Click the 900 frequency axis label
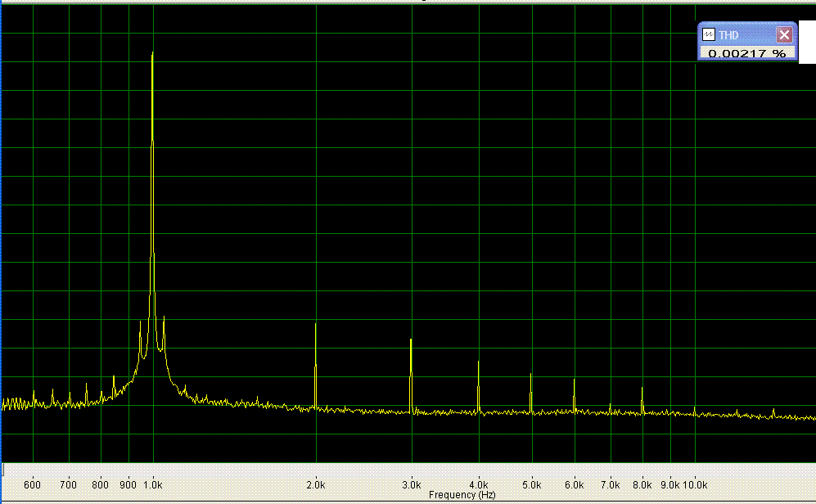Screen dimensions: 816x504 coord(128,484)
